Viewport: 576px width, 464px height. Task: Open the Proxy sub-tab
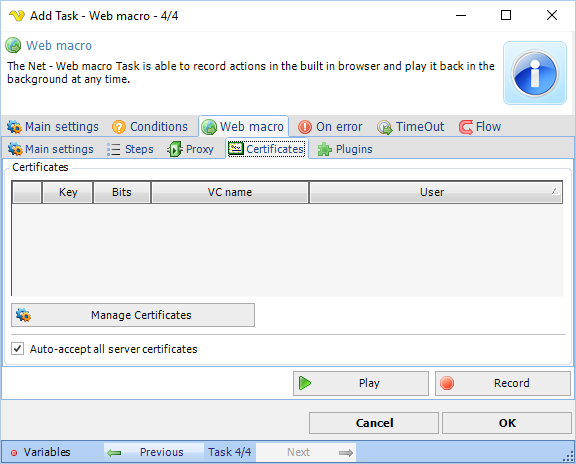click(x=190, y=149)
